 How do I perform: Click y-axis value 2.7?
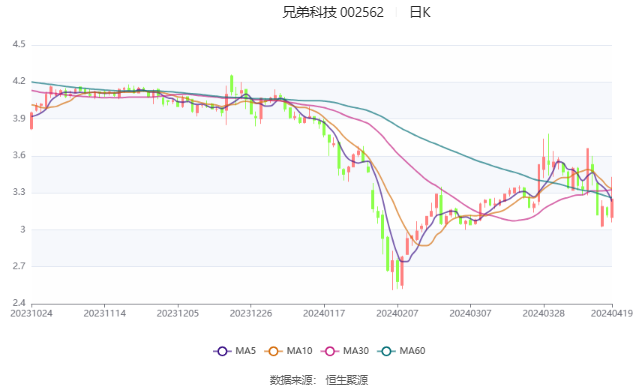pyautogui.click(x=19, y=266)
